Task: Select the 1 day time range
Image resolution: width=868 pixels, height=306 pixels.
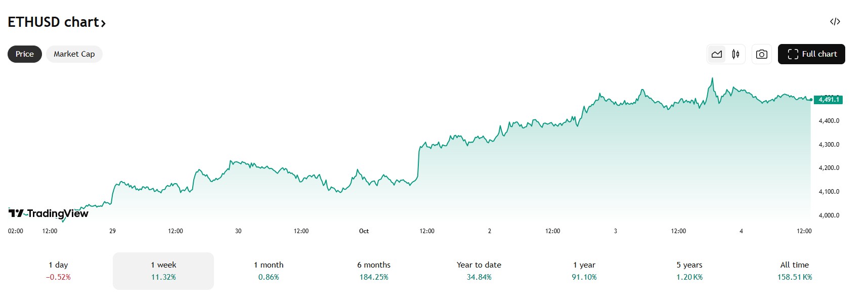Action: 58,271
